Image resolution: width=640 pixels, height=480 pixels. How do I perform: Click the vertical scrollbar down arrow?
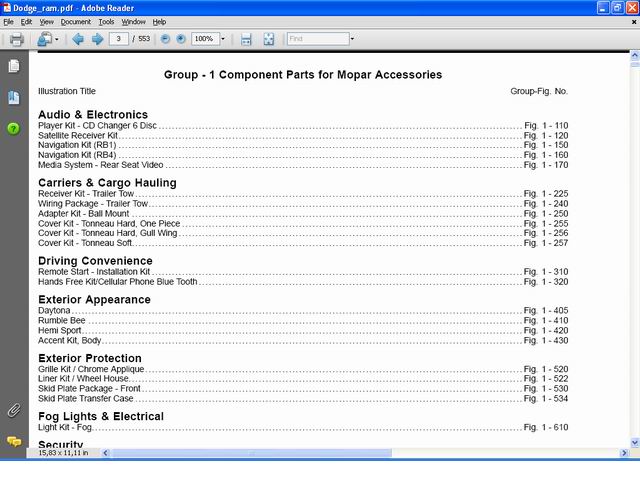[x=635, y=443]
